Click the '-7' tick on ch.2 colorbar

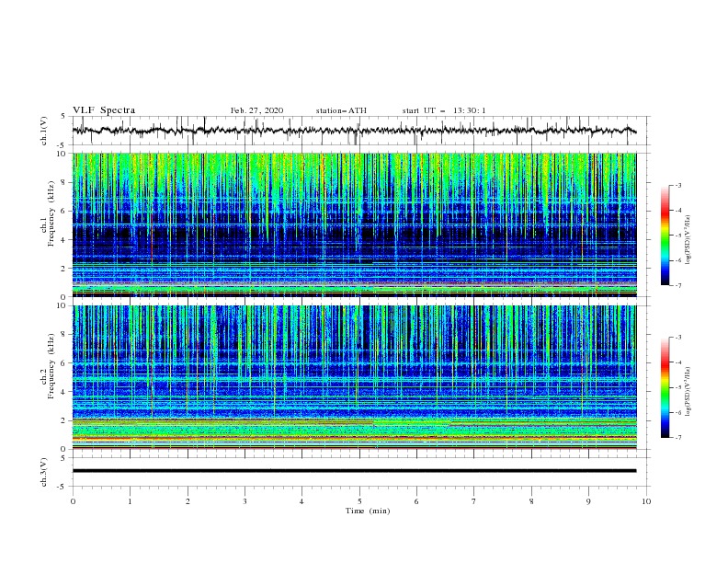677,437
